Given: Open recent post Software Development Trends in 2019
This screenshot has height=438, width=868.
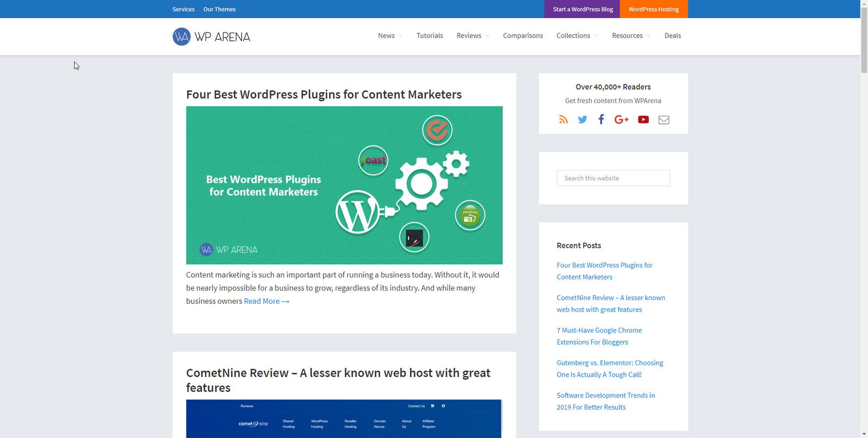Looking at the screenshot, I should pyautogui.click(x=605, y=401).
